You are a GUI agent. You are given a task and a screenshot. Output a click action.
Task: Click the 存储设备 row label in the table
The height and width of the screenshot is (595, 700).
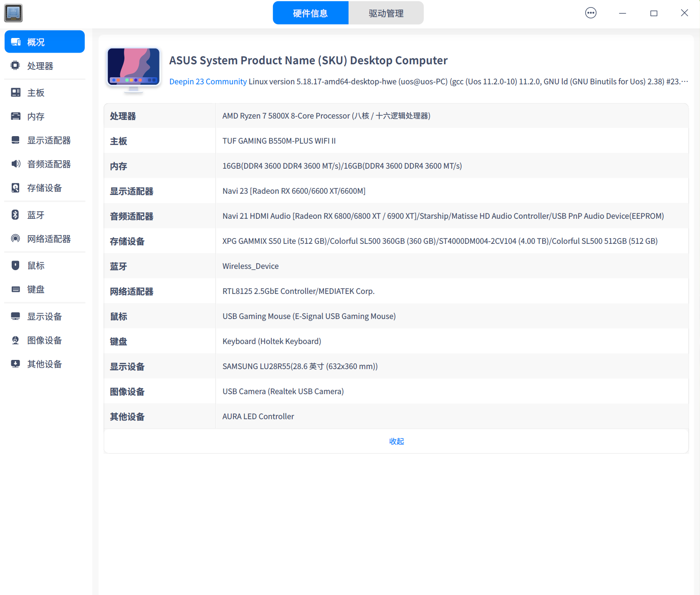[127, 241]
